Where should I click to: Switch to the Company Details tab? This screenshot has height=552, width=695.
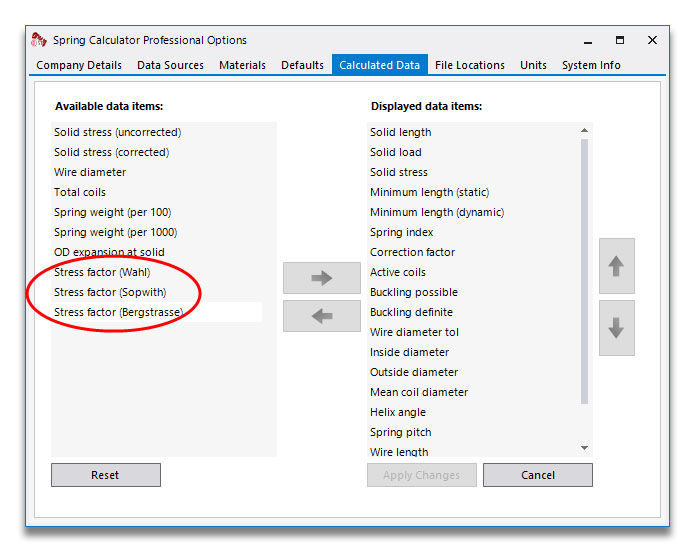pyautogui.click(x=79, y=65)
